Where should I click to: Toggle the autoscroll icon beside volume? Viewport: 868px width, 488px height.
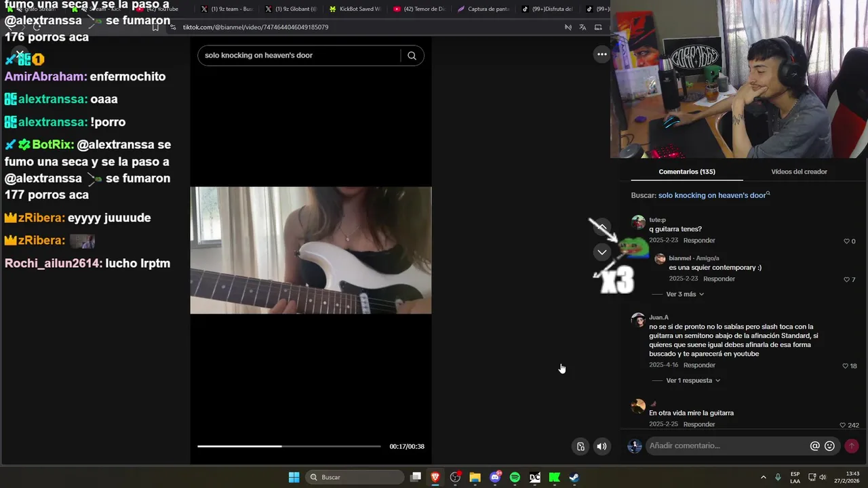click(x=580, y=446)
